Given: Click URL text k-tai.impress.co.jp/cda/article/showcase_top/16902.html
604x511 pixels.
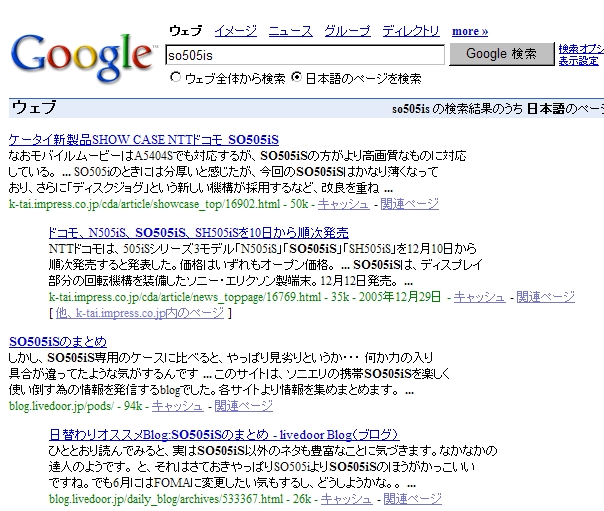Looking at the screenshot, I should 144,204.
